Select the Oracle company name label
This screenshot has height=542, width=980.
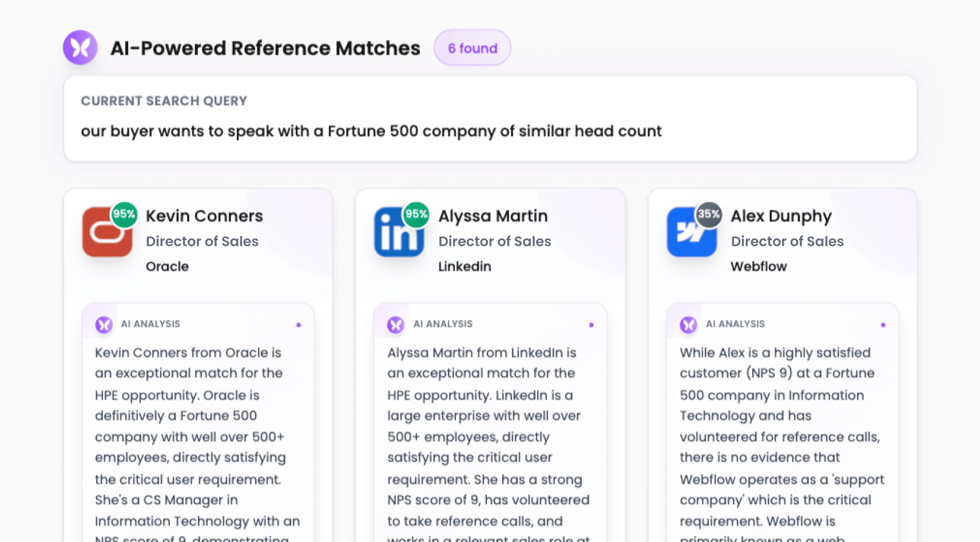tap(167, 266)
